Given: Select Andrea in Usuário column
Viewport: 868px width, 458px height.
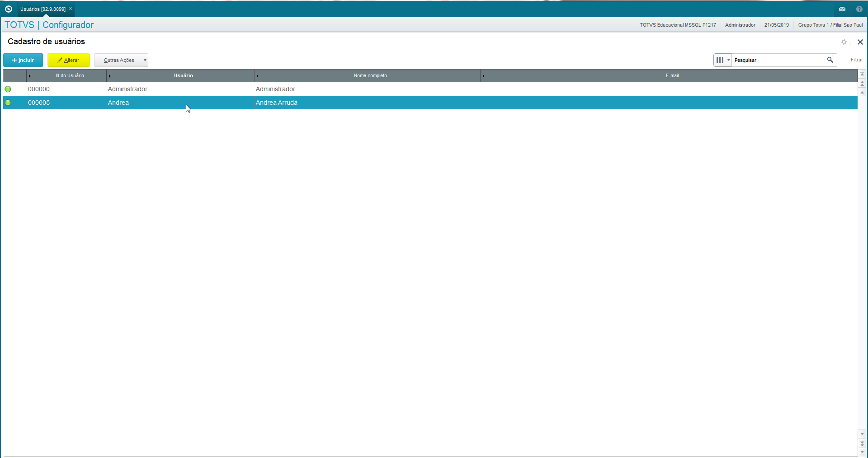Looking at the screenshot, I should pyautogui.click(x=118, y=103).
